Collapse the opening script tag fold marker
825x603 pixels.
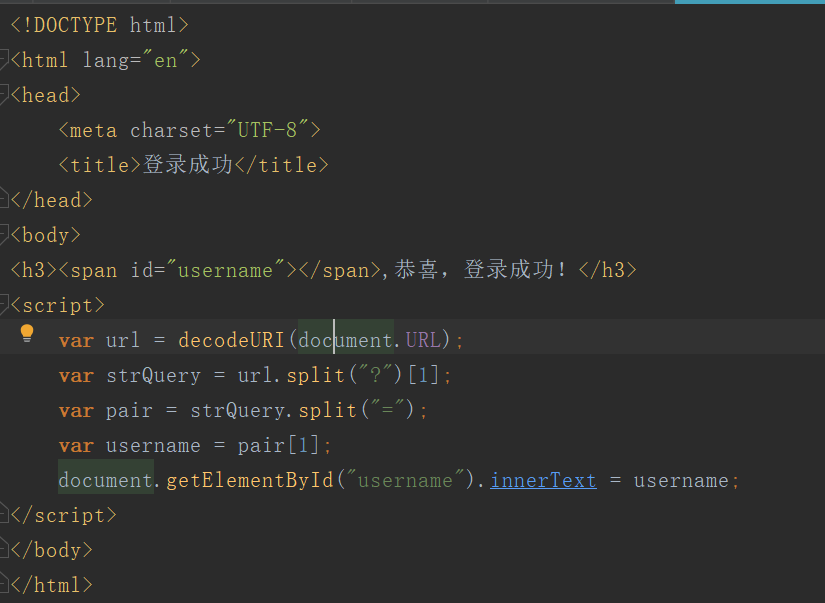click(4, 304)
